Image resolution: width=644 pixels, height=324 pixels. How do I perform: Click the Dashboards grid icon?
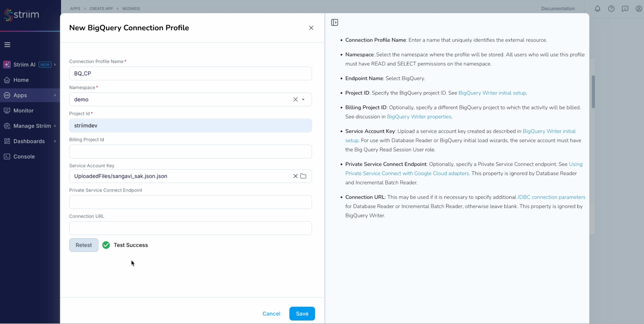(7, 141)
